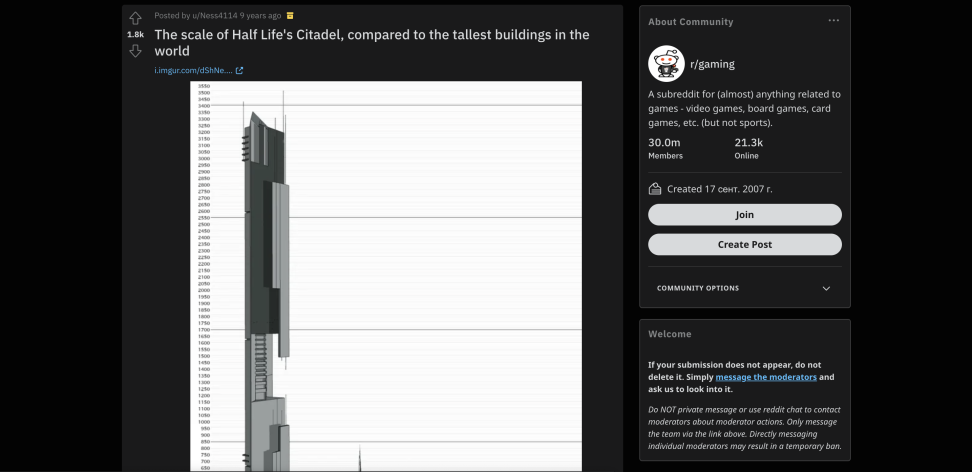972x472 pixels.
Task: Click the yellow archived post icon
Action: tap(290, 16)
